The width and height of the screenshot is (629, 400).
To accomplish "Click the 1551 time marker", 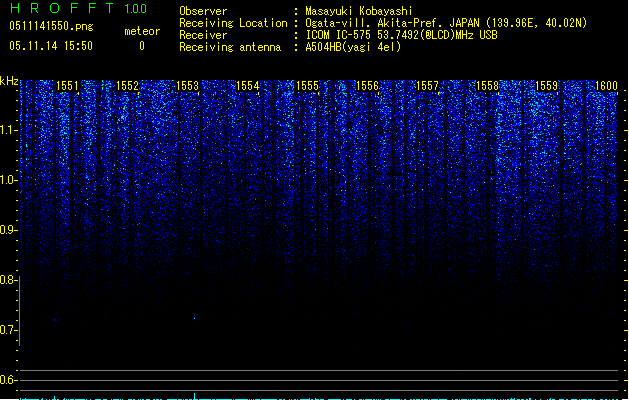I will click(x=67, y=86).
